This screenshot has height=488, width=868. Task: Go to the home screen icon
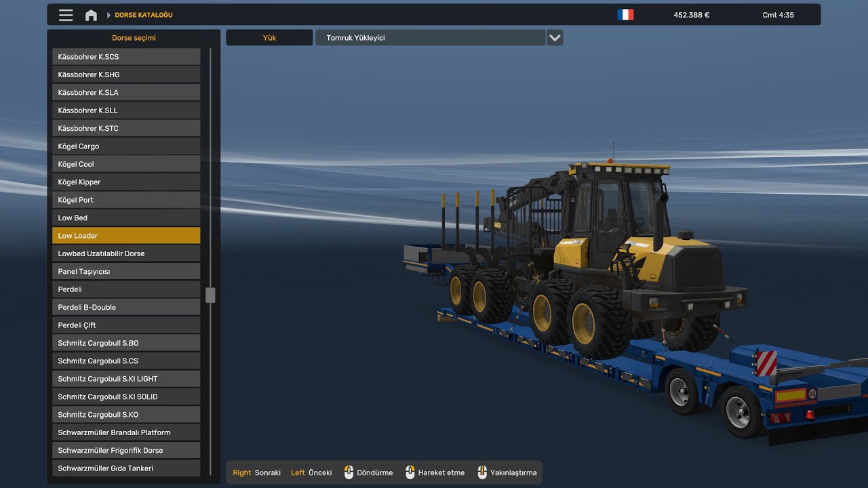pyautogui.click(x=91, y=15)
